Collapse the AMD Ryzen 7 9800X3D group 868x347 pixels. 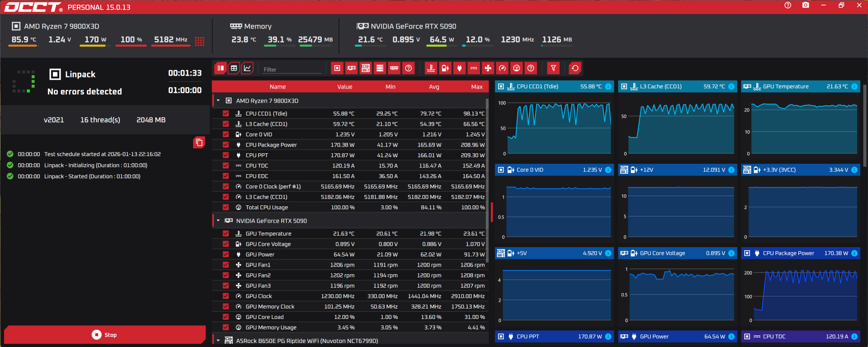(x=218, y=100)
